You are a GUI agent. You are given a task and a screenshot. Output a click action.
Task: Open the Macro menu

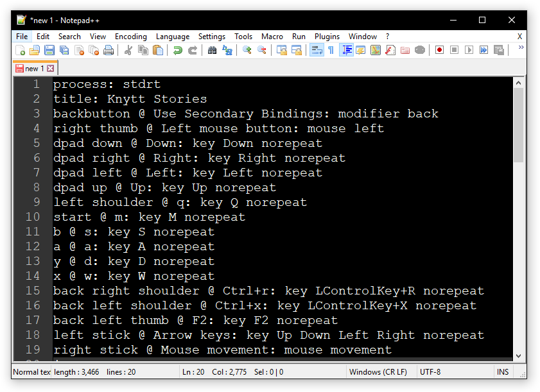(272, 37)
